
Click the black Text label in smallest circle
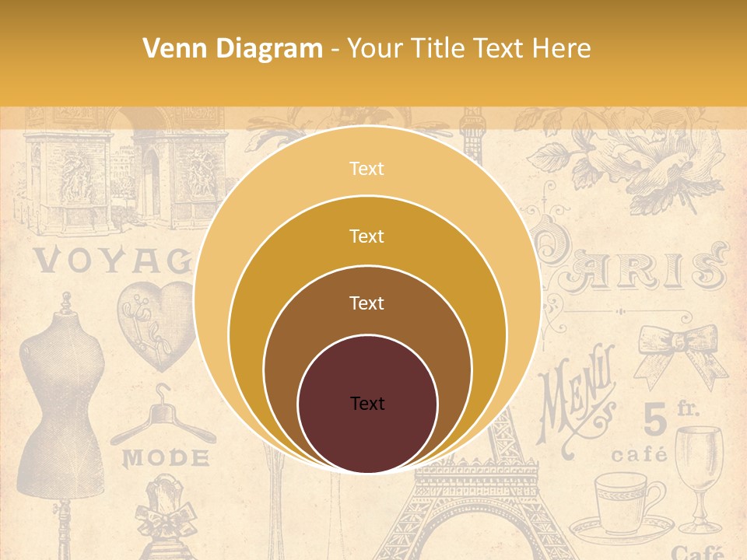pos(367,404)
